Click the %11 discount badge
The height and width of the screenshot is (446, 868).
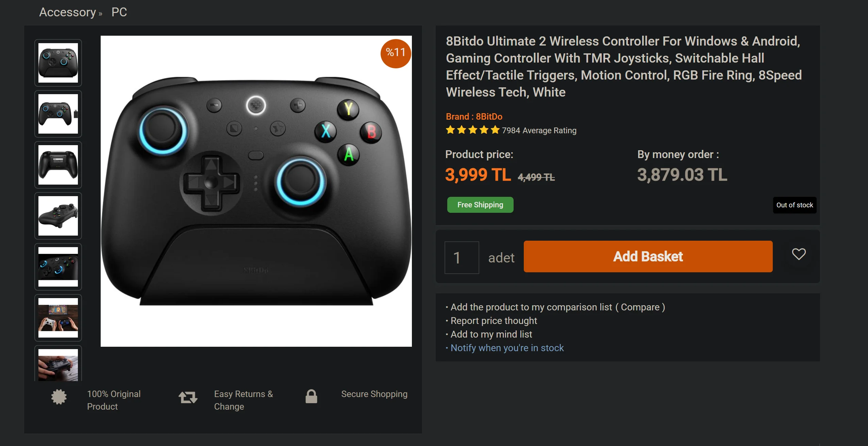pyautogui.click(x=396, y=53)
